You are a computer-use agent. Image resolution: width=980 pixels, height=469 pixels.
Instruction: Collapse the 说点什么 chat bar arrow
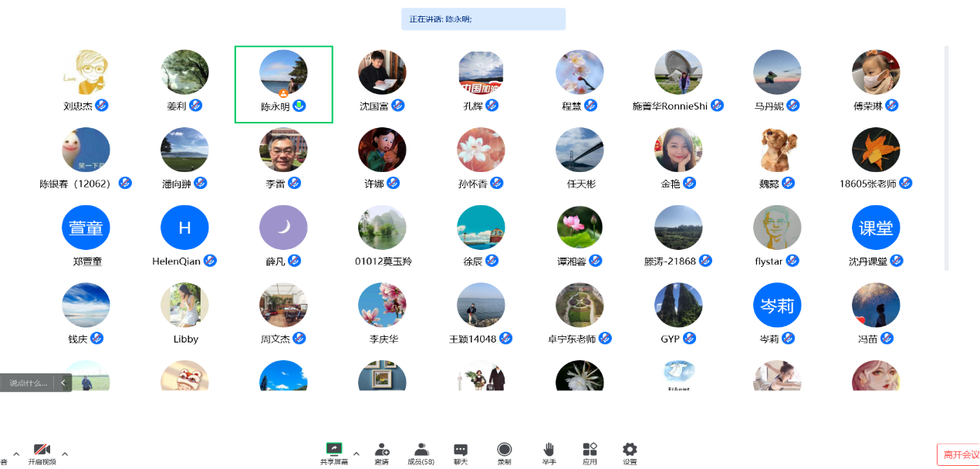[63, 383]
